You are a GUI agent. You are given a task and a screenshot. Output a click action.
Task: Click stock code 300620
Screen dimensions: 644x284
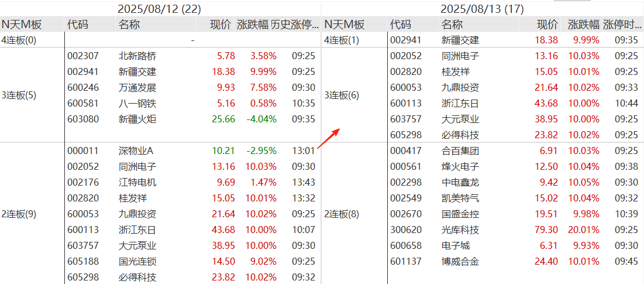point(406,230)
